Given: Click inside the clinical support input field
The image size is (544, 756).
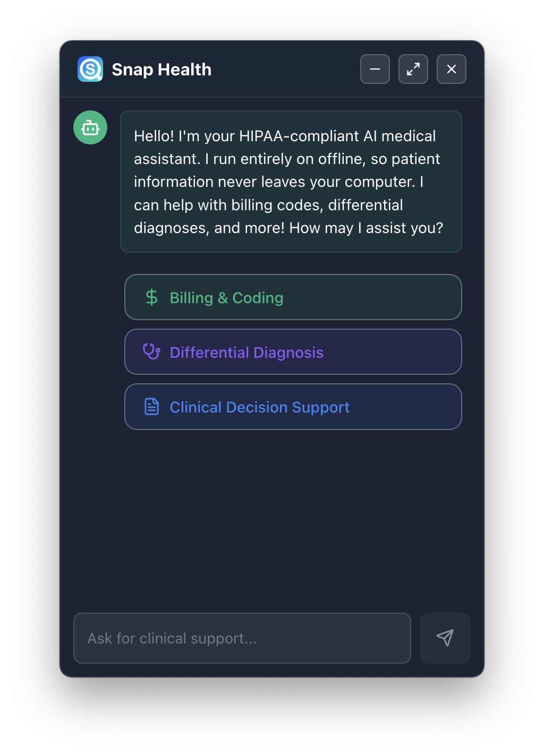Looking at the screenshot, I should 242,638.
